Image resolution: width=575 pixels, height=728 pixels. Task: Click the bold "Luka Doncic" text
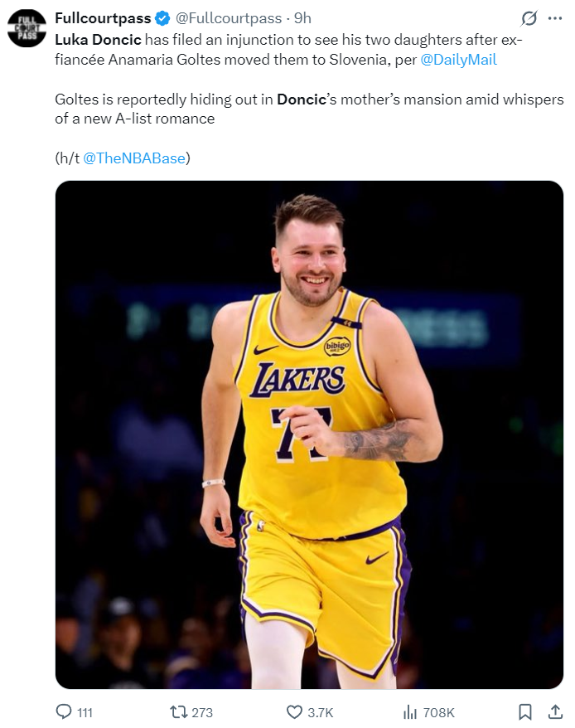[x=98, y=39]
